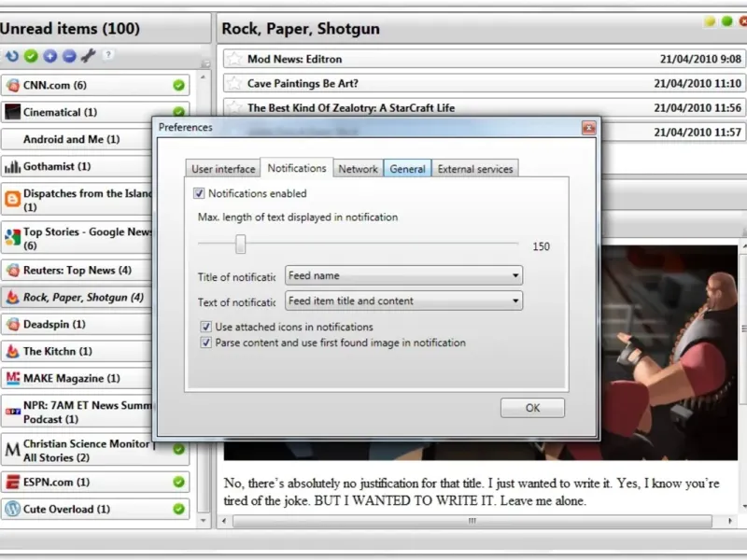The width and height of the screenshot is (747, 560).
Task: Open the Mod News: Editron article
Action: pyautogui.click(x=485, y=59)
